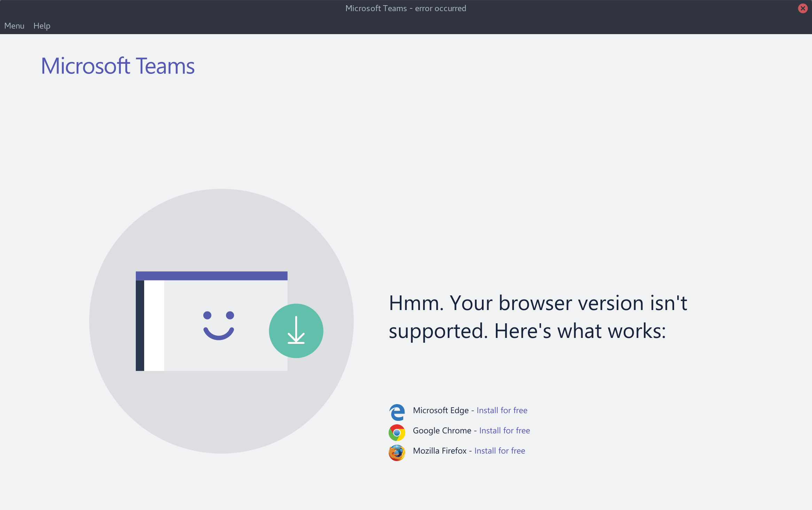Click the purple smiley face illustration

coord(219,325)
